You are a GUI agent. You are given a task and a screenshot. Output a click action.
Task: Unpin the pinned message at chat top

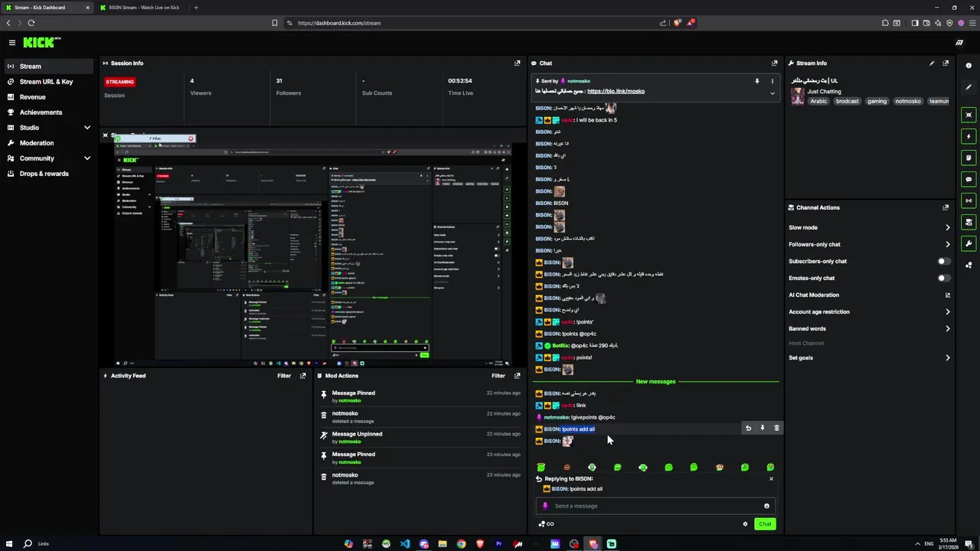click(756, 81)
